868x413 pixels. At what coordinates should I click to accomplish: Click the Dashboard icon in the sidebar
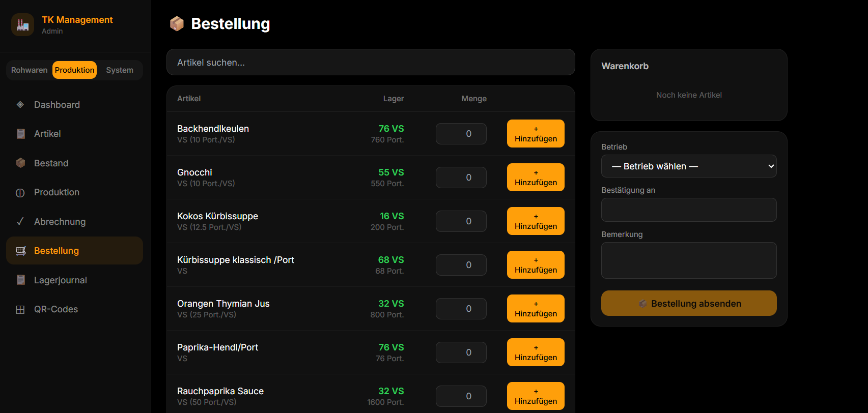coord(20,104)
